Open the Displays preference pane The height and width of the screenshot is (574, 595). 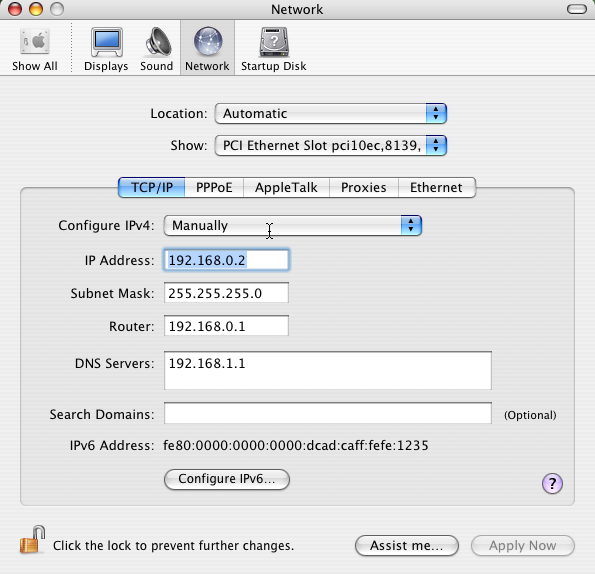[x=106, y=42]
